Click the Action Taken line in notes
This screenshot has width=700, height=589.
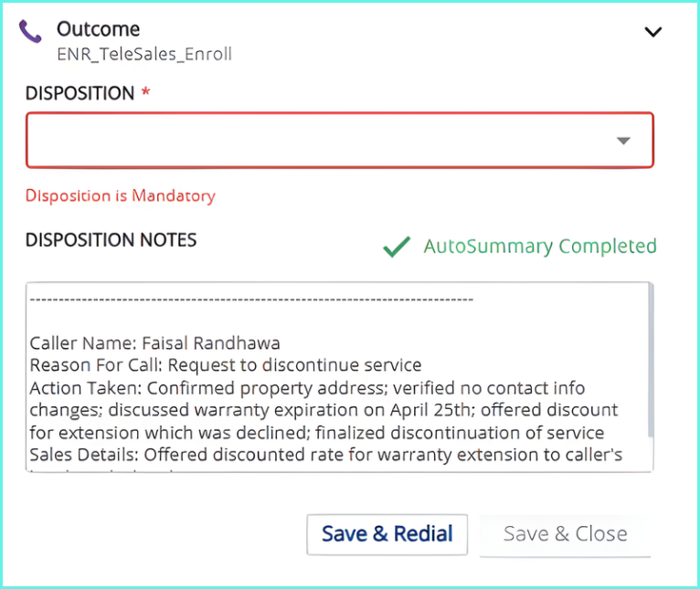pyautogui.click(x=306, y=388)
